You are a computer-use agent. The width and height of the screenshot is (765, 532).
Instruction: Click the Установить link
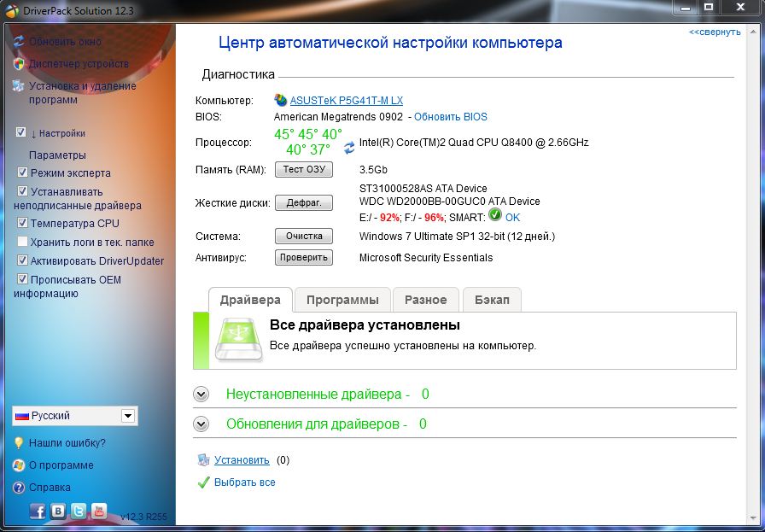[242, 459]
